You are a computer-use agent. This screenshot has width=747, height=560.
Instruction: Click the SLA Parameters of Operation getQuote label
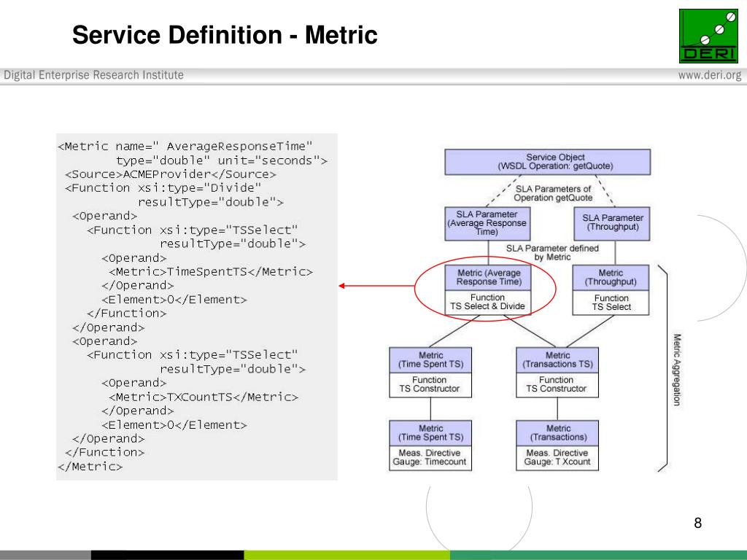553,193
